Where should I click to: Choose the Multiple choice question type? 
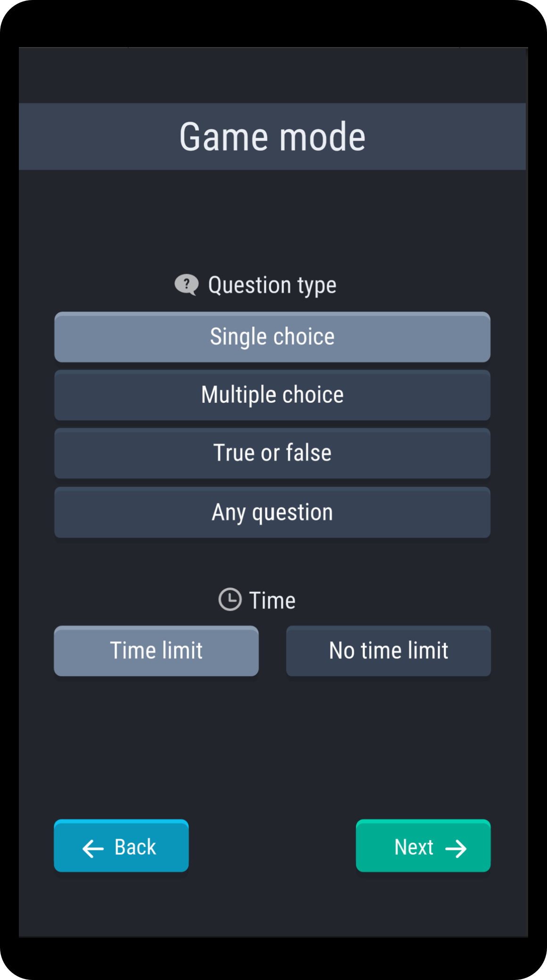coord(272,395)
